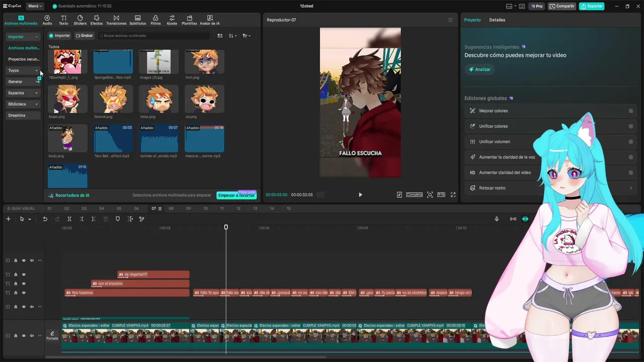Expand the Retocar rostro option
The image size is (644, 362).
point(631,188)
